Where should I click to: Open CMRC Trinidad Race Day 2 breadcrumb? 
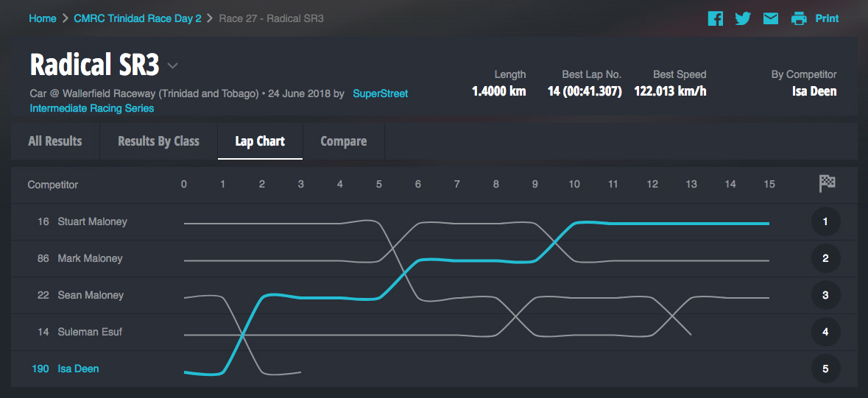coord(138,18)
